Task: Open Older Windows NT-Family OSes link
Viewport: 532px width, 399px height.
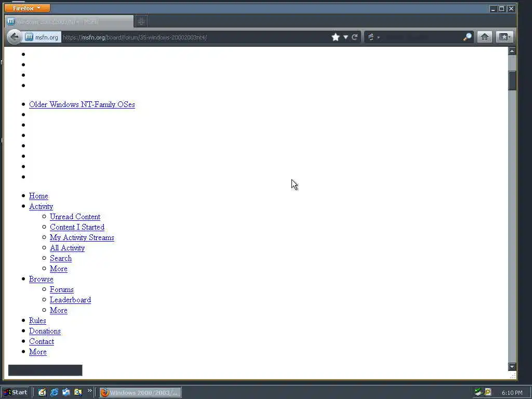Action: pyautogui.click(x=82, y=104)
